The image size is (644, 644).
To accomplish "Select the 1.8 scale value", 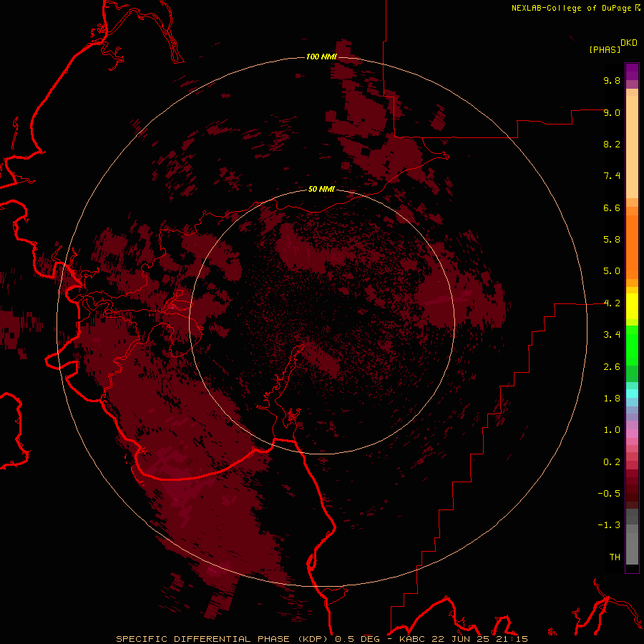I will click(x=612, y=399).
